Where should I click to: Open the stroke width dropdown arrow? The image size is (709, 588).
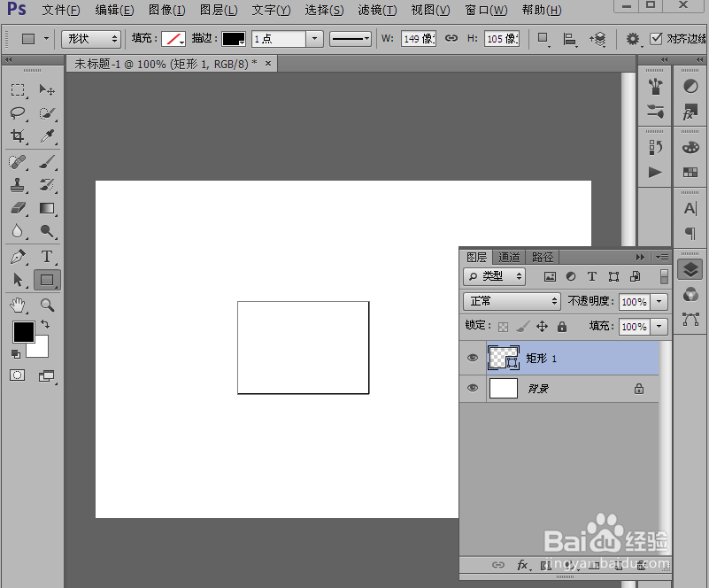[x=314, y=39]
